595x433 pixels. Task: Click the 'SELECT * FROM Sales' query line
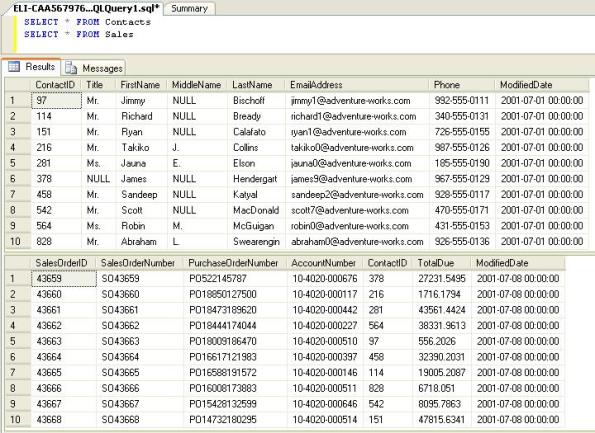79,34
